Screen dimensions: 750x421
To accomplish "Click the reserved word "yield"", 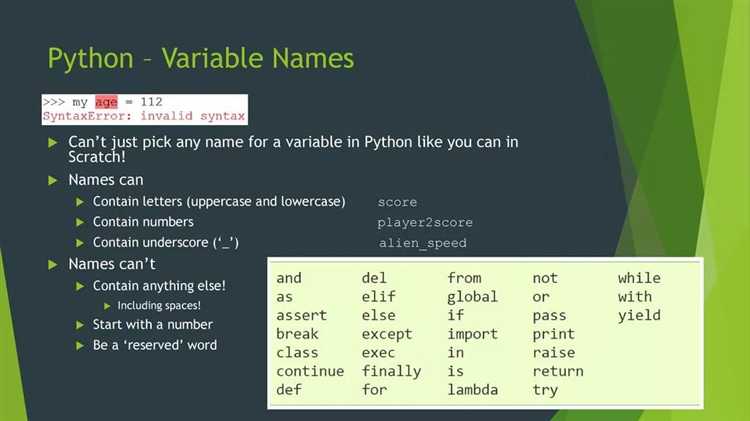I will (x=639, y=315).
